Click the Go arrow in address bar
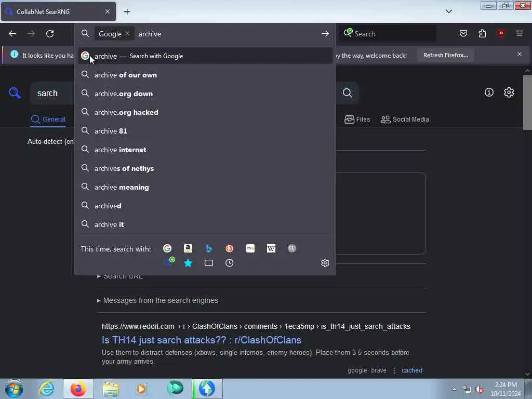The height and width of the screenshot is (399, 532). 325,34
